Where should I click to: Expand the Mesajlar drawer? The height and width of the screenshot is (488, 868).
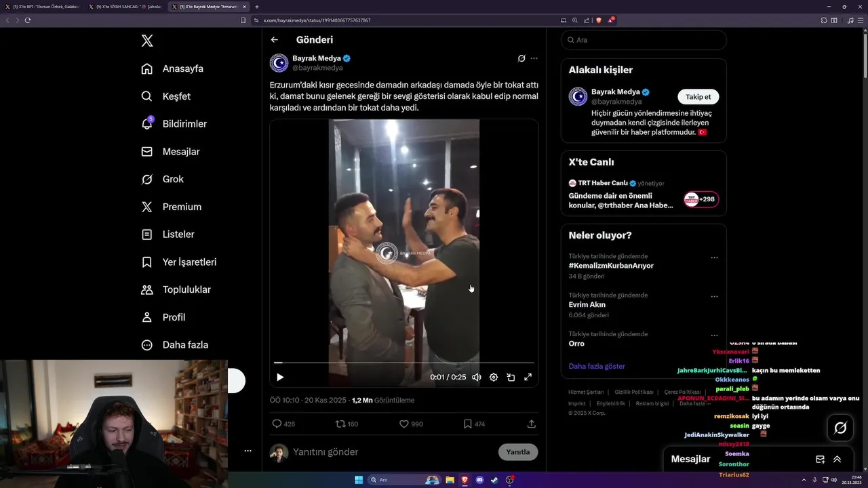pos(837,459)
